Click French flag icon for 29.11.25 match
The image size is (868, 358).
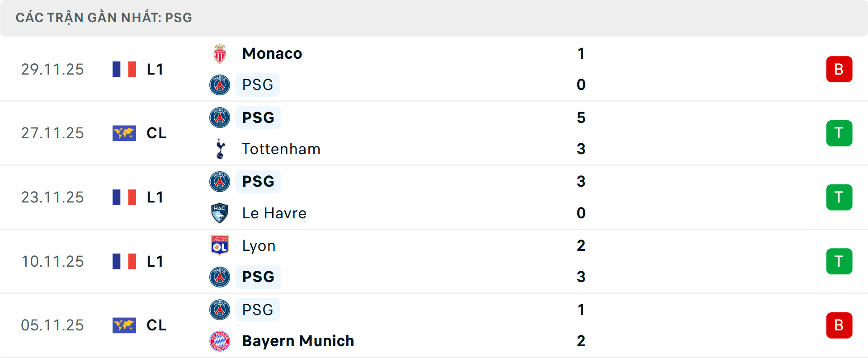click(x=124, y=69)
